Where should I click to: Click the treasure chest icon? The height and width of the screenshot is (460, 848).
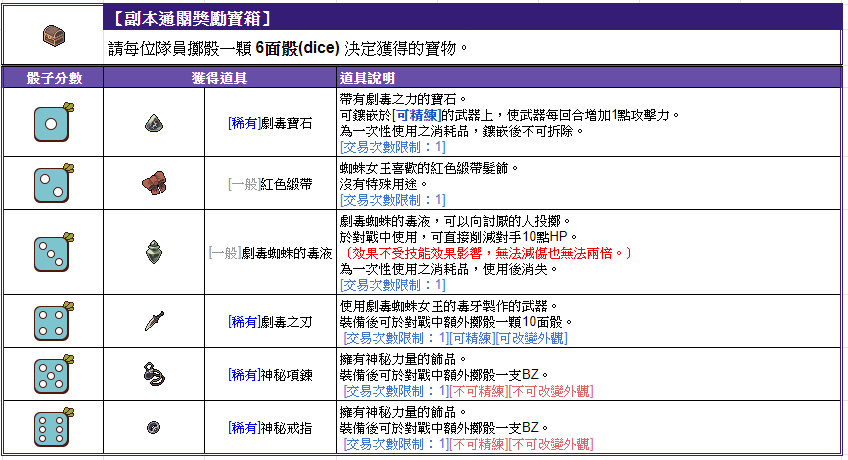click(54, 36)
